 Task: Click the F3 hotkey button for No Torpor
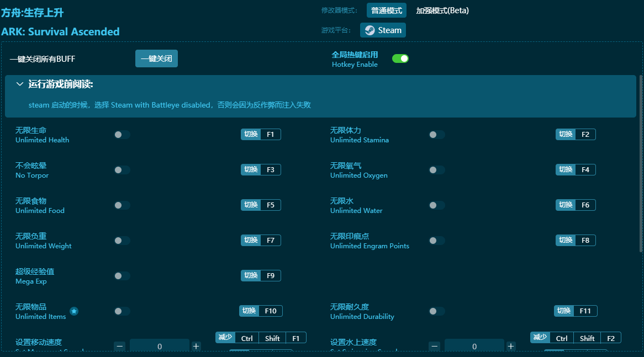pyautogui.click(x=261, y=169)
